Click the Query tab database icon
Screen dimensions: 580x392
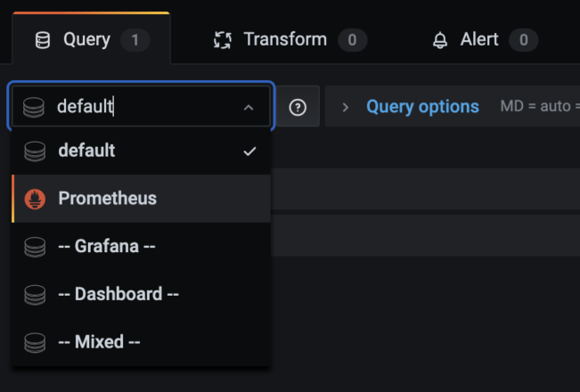(x=42, y=40)
